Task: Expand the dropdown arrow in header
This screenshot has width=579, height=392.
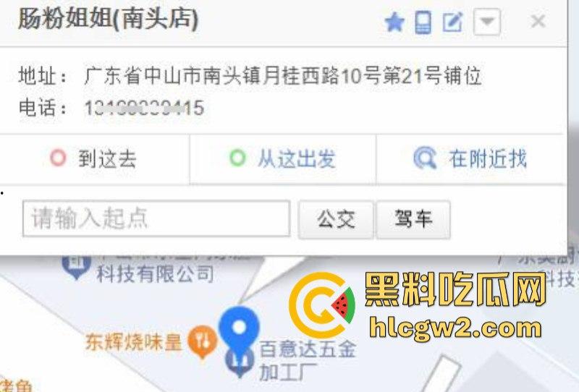Action: (487, 22)
